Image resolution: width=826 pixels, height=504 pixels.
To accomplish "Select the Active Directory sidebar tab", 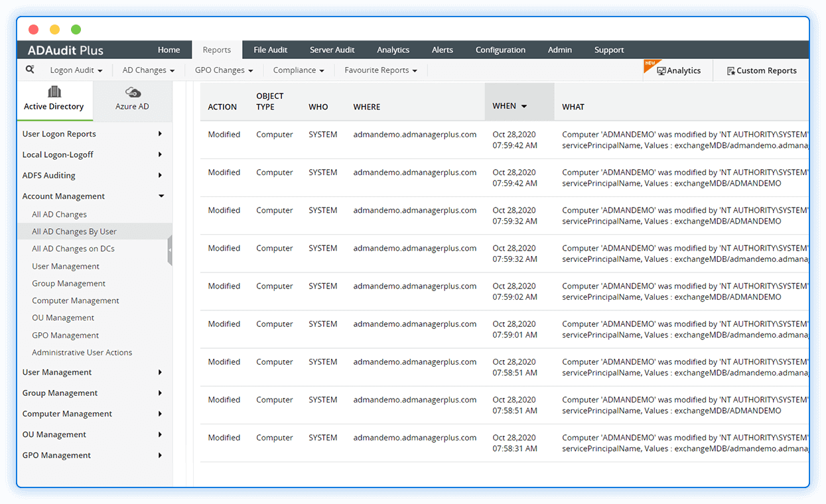I will (x=54, y=101).
